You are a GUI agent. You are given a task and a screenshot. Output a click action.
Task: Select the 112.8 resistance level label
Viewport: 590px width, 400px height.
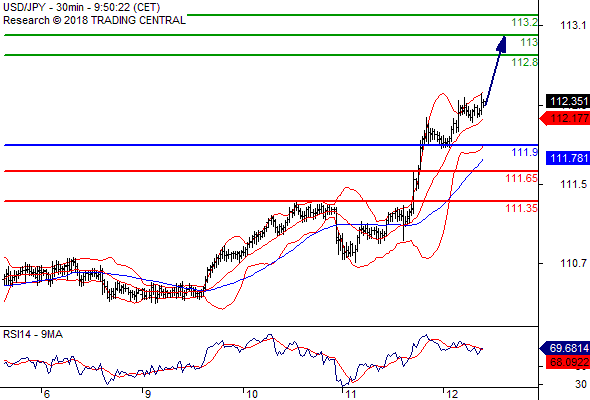pyautogui.click(x=525, y=62)
